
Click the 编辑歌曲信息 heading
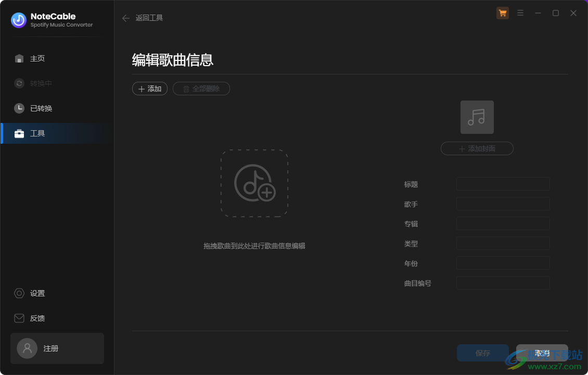coord(173,60)
